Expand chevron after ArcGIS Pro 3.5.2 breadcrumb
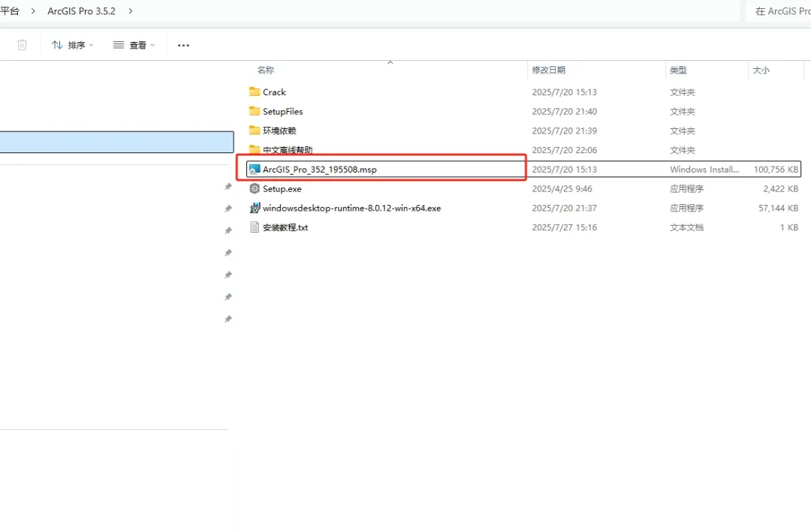Viewport: 811px width, 532px height. [131, 11]
